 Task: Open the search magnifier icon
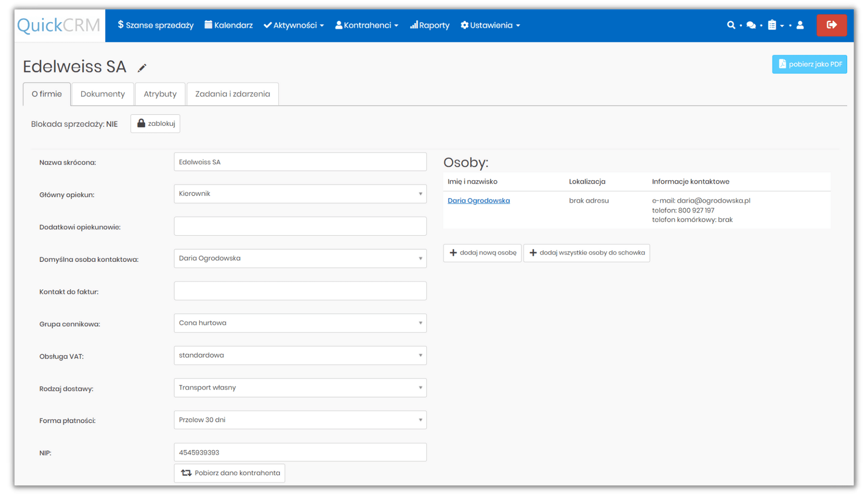(731, 25)
